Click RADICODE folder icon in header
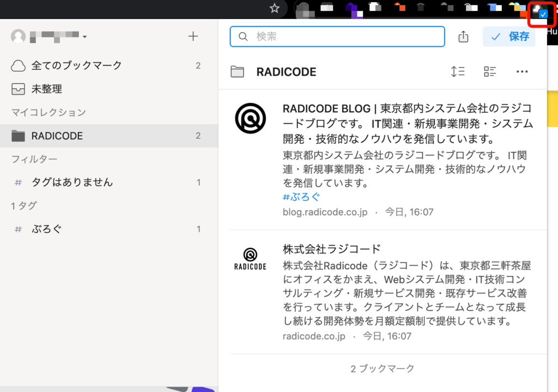 (x=238, y=71)
